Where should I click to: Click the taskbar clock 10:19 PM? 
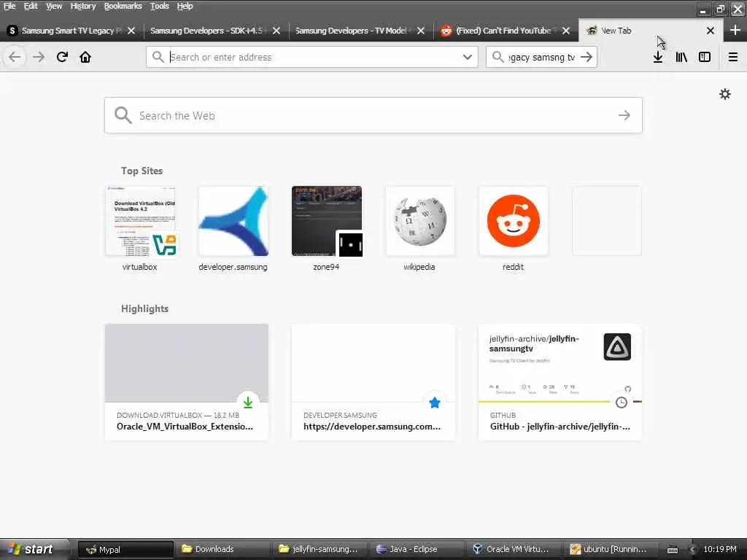pyautogui.click(x=720, y=549)
